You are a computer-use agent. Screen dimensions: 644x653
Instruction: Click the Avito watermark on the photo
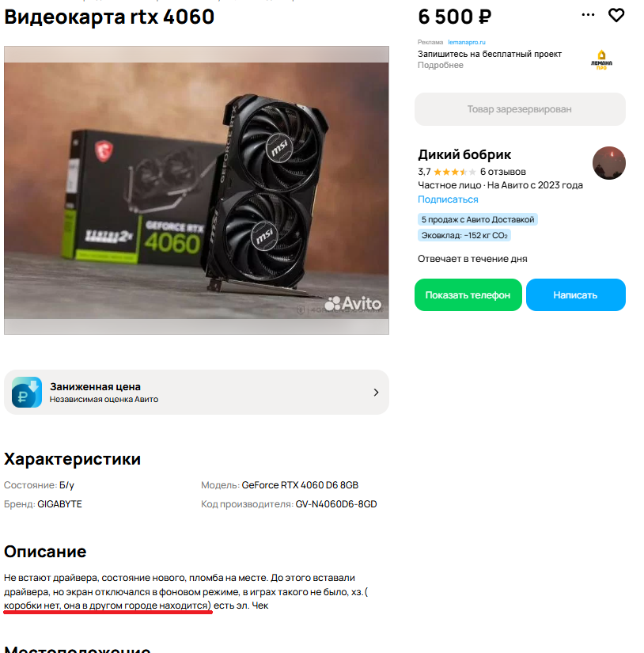coord(353,304)
